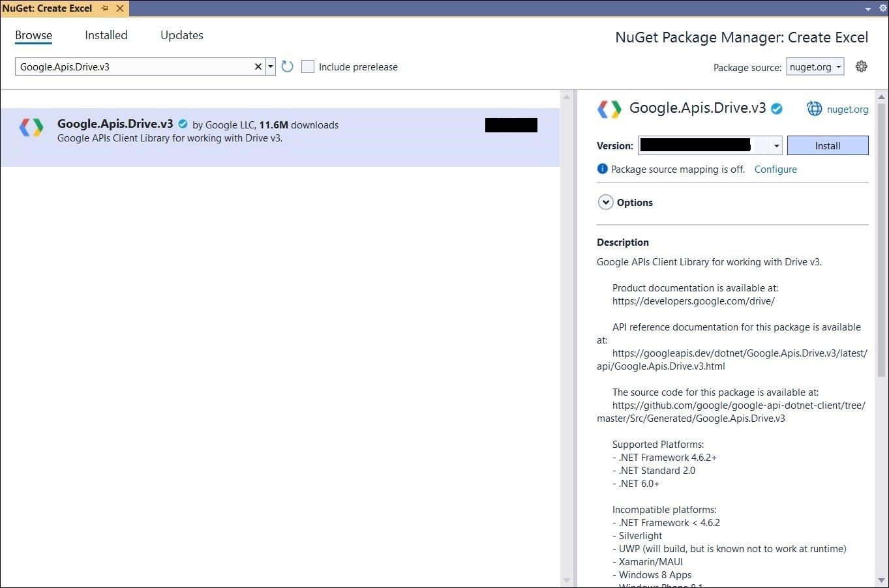Open the Package source dropdown

815,67
